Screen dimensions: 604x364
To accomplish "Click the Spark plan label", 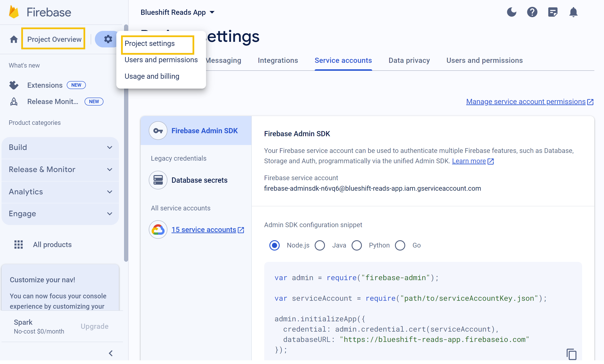I will (23, 322).
